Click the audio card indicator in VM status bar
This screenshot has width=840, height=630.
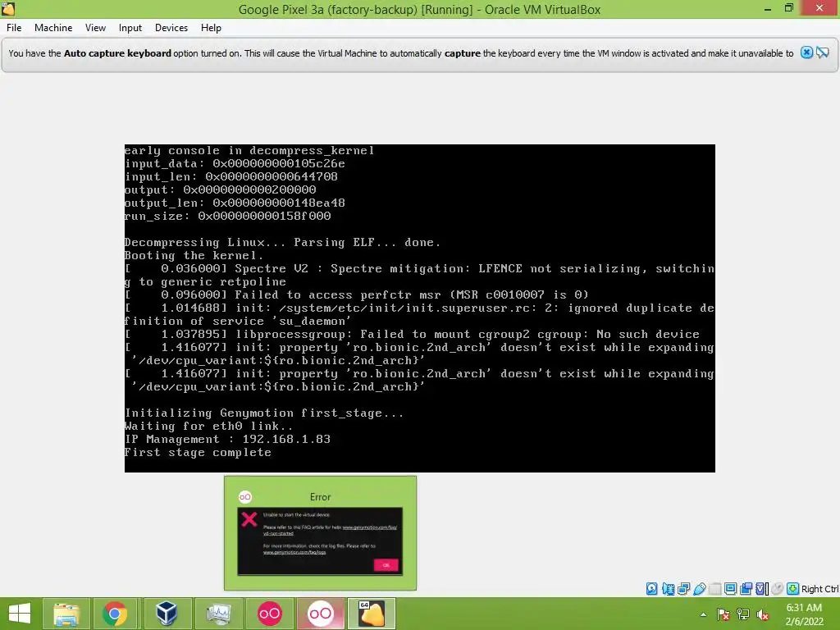pos(668,589)
